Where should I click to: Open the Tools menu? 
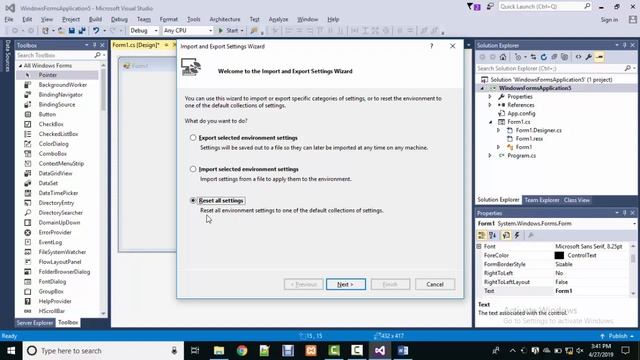click(x=193, y=19)
